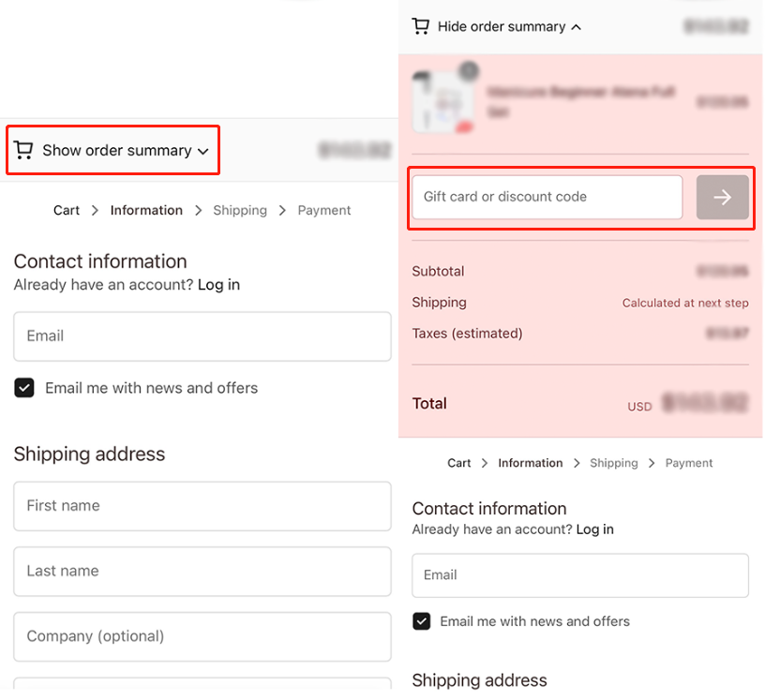Image resolution: width=765 pixels, height=700 pixels.
Task: Focus the Company (optional) field
Action: click(202, 637)
